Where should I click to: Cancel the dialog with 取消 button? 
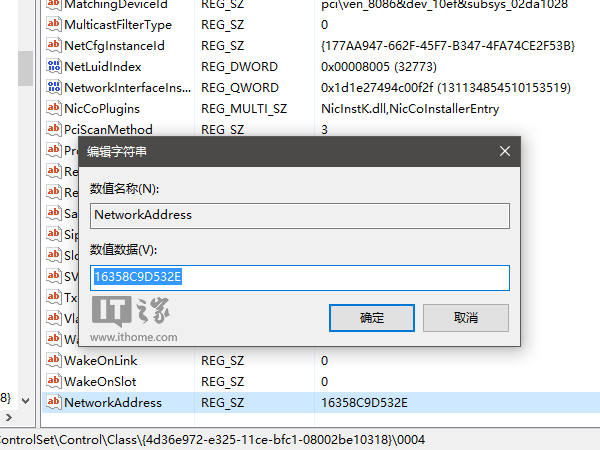click(466, 318)
